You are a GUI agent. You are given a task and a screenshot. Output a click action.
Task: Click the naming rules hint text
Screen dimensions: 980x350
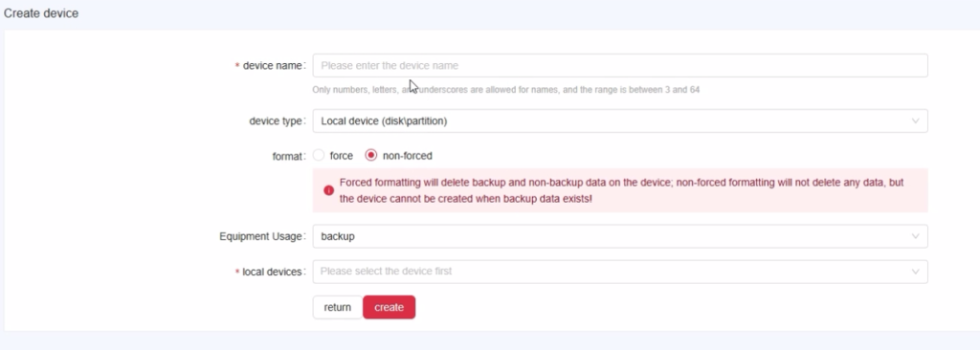click(x=505, y=90)
